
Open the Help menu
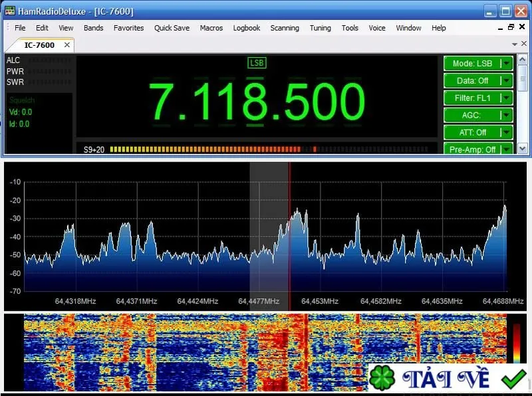(439, 28)
